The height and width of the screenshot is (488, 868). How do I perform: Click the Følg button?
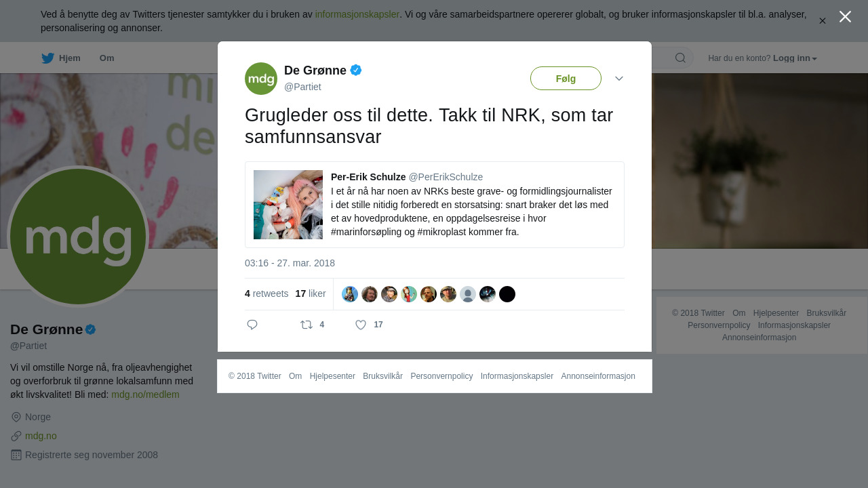(566, 79)
